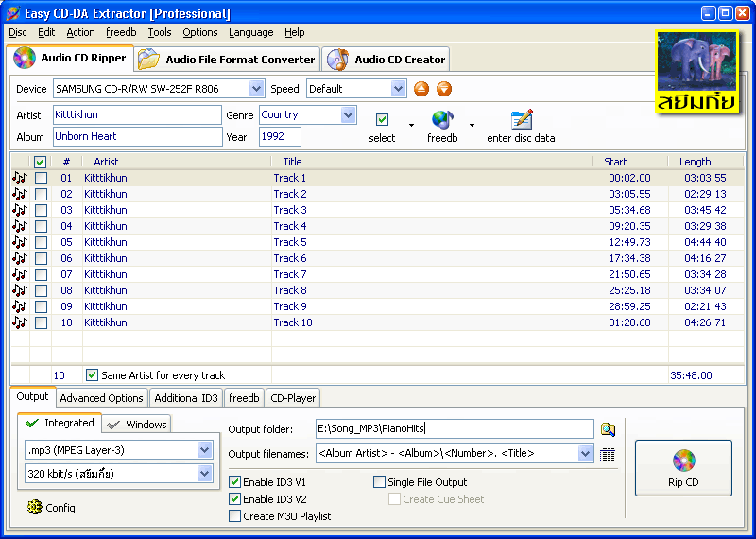Open the Help menu
Viewport: 756px width, 539px height.
click(x=294, y=32)
